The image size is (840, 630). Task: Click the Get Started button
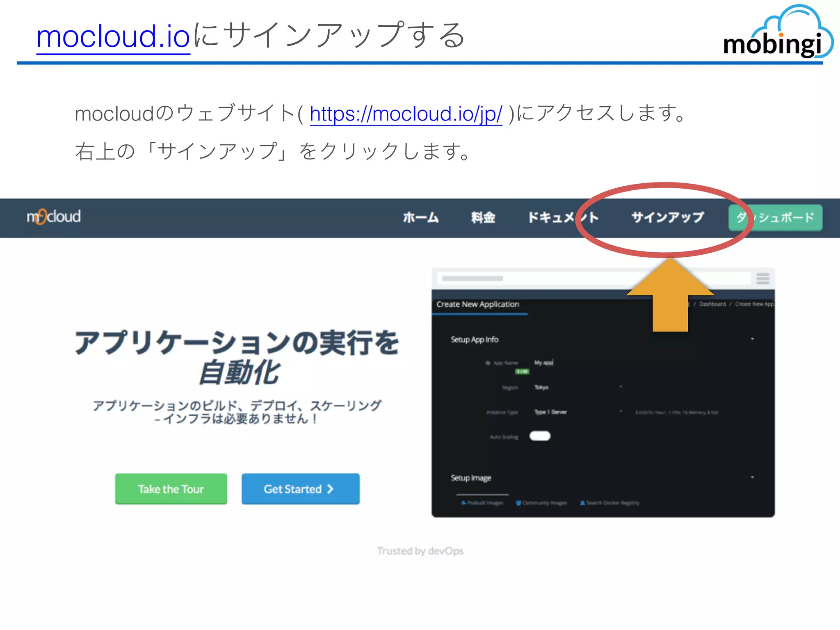click(x=301, y=489)
